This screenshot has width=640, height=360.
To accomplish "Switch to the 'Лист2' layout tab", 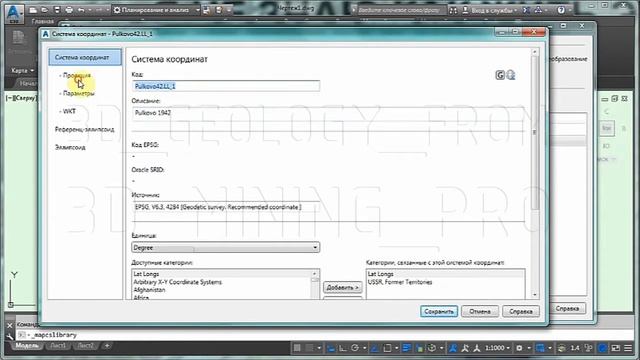I will (86, 346).
